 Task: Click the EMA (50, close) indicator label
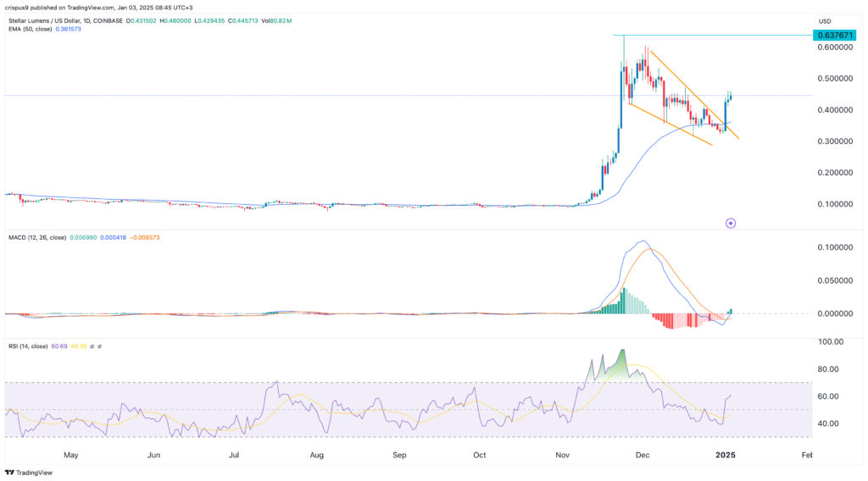[31, 29]
